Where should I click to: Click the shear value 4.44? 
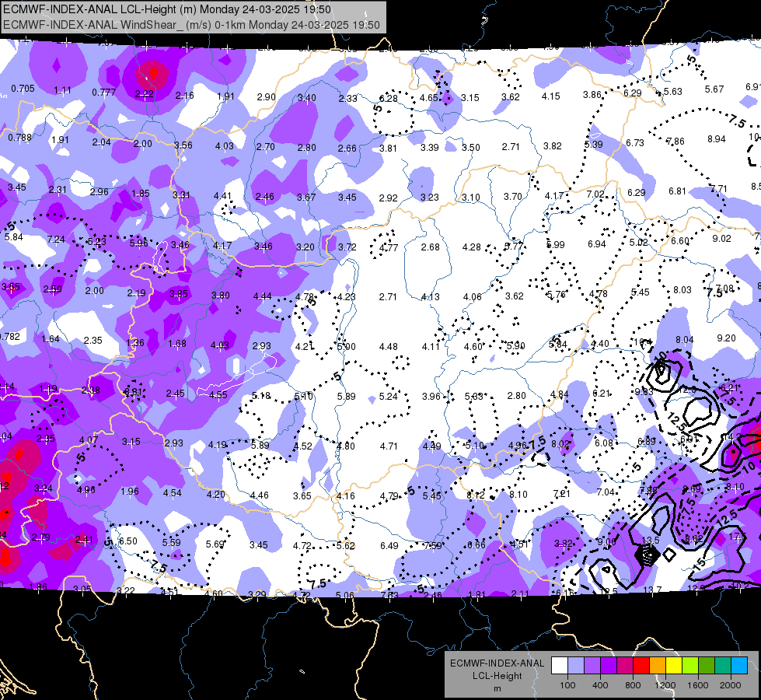pos(263,296)
